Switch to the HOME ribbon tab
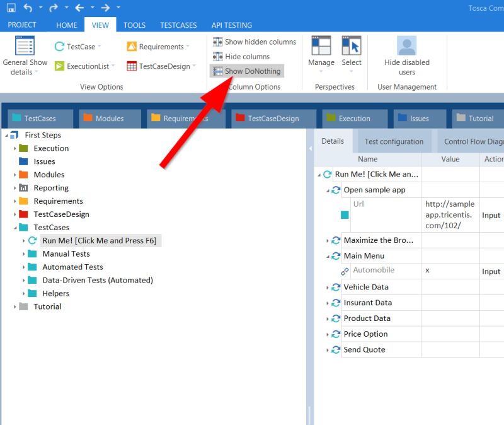 point(67,25)
